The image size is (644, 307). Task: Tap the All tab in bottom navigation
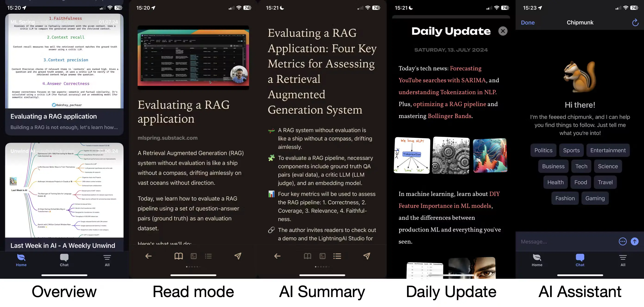point(107,260)
